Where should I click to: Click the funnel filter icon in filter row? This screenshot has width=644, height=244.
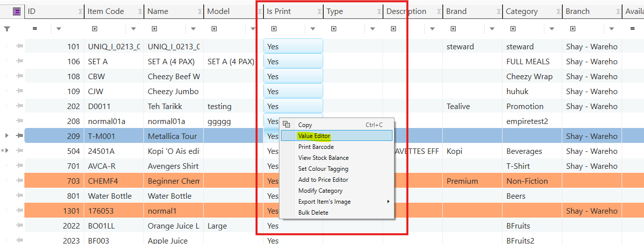click(7, 29)
